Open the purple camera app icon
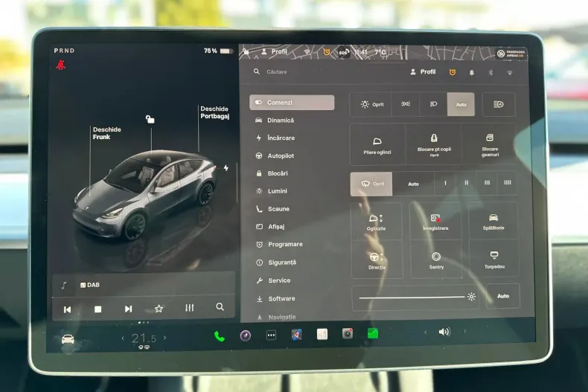Image resolution: width=588 pixels, height=392 pixels. tap(246, 335)
